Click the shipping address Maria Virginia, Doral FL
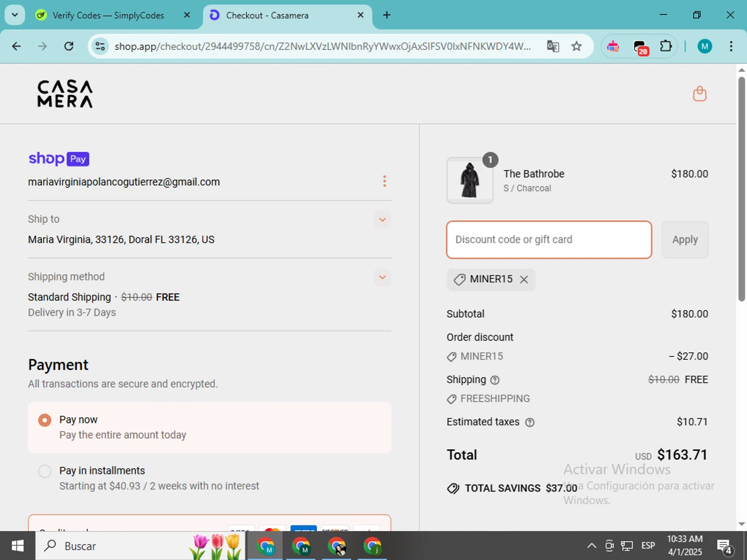This screenshot has width=747, height=560. [x=121, y=240]
